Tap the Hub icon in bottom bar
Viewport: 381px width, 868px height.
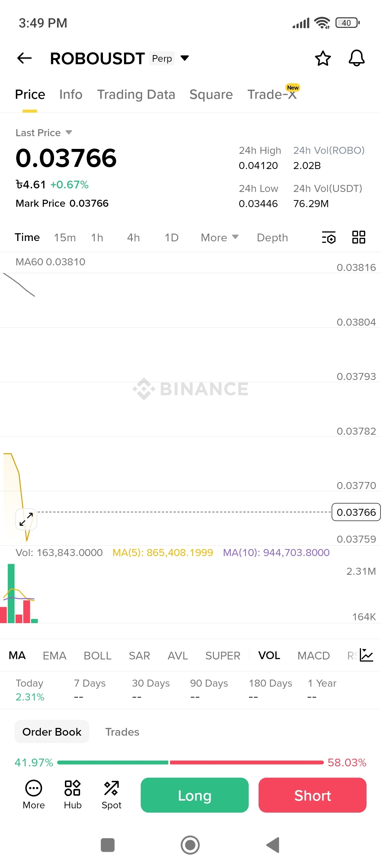(x=73, y=795)
